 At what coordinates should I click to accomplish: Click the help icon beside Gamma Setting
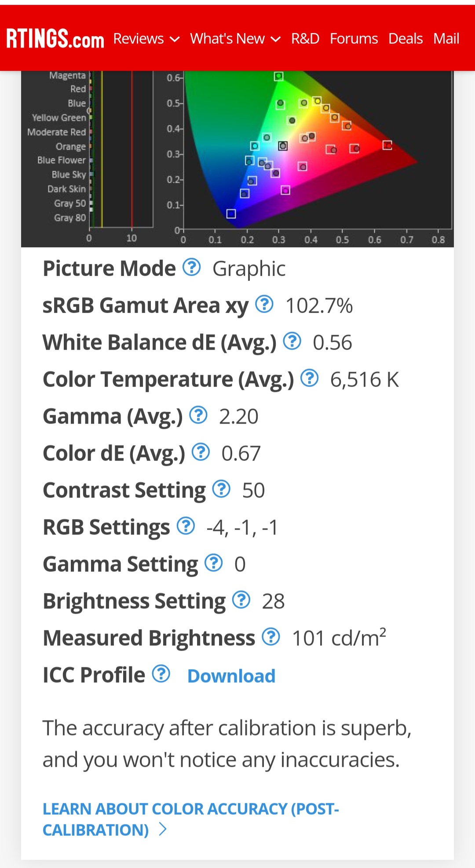(x=214, y=562)
